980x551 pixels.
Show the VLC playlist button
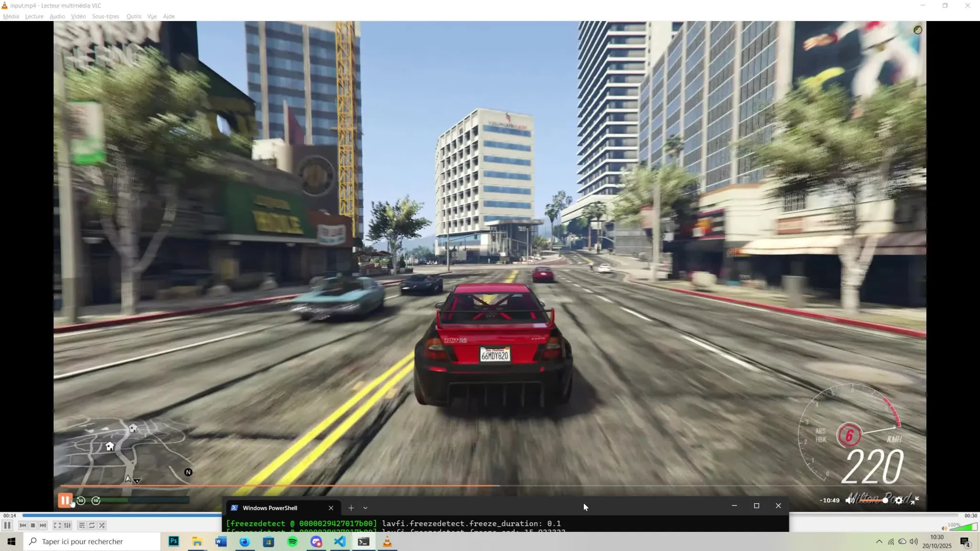click(82, 525)
